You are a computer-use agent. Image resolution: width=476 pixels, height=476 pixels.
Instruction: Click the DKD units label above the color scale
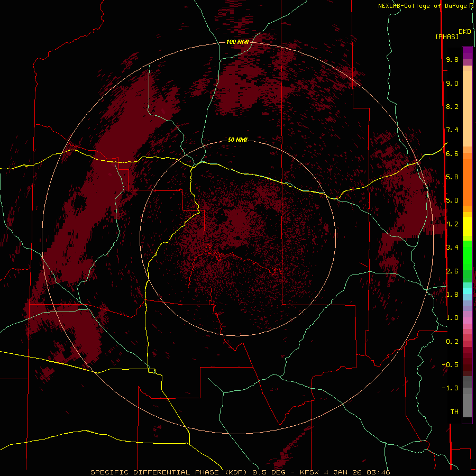click(x=465, y=32)
